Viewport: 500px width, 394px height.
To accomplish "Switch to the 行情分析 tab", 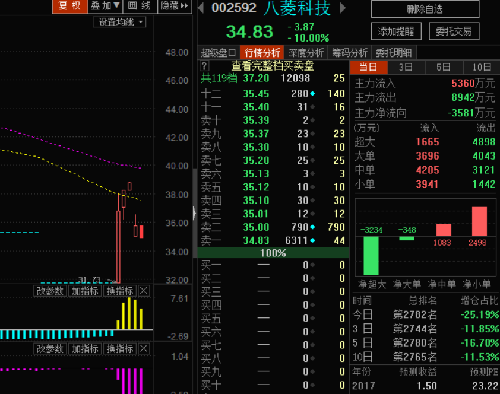I will 262,53.
